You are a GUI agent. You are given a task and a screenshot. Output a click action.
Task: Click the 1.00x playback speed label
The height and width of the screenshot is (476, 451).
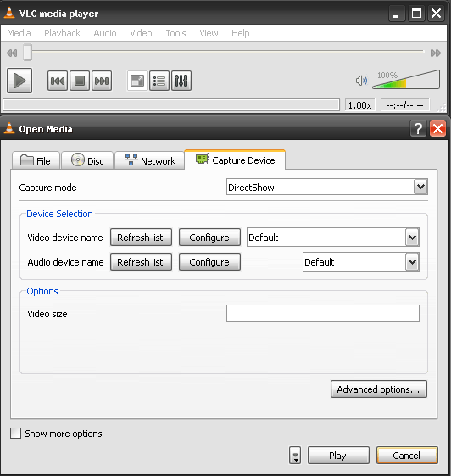(x=360, y=105)
